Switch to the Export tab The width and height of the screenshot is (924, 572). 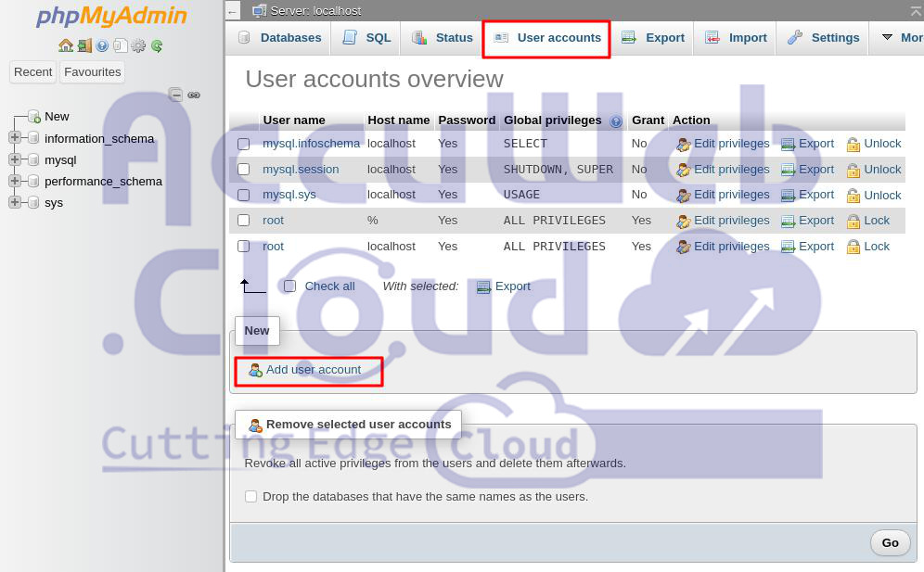point(653,38)
